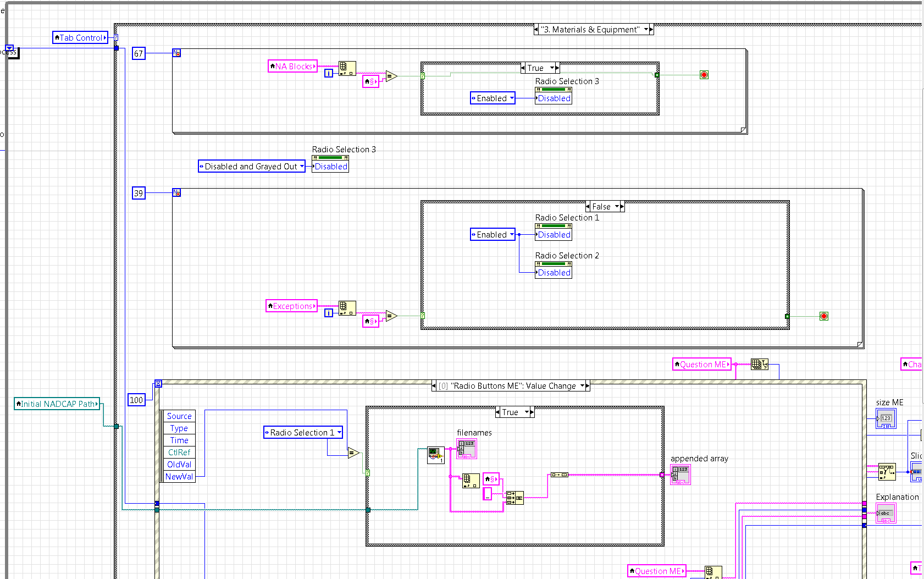Open the False case selector dropdown
The height and width of the screenshot is (579, 924).
(617, 207)
